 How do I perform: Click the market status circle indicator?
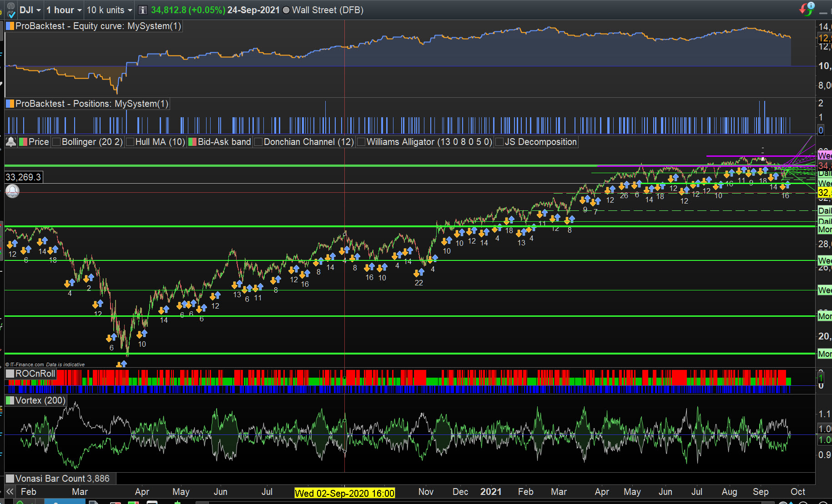pos(286,10)
